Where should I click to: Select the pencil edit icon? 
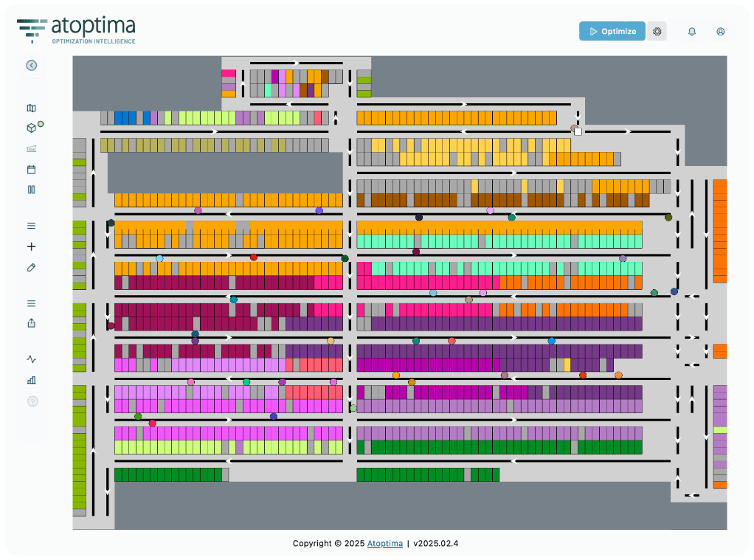31,267
